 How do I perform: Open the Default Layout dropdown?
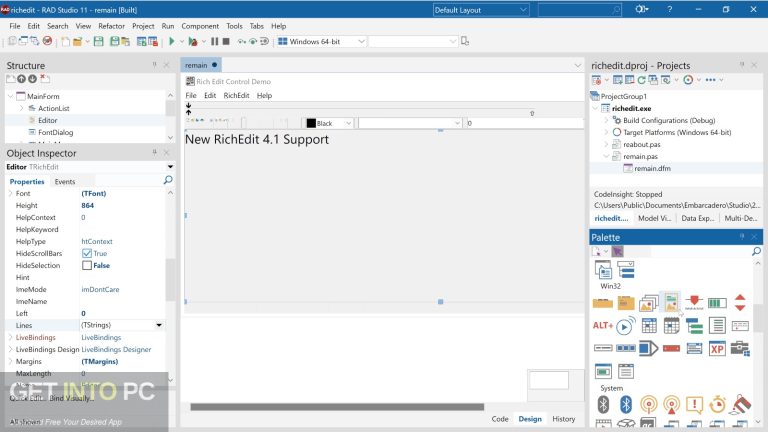pos(480,10)
